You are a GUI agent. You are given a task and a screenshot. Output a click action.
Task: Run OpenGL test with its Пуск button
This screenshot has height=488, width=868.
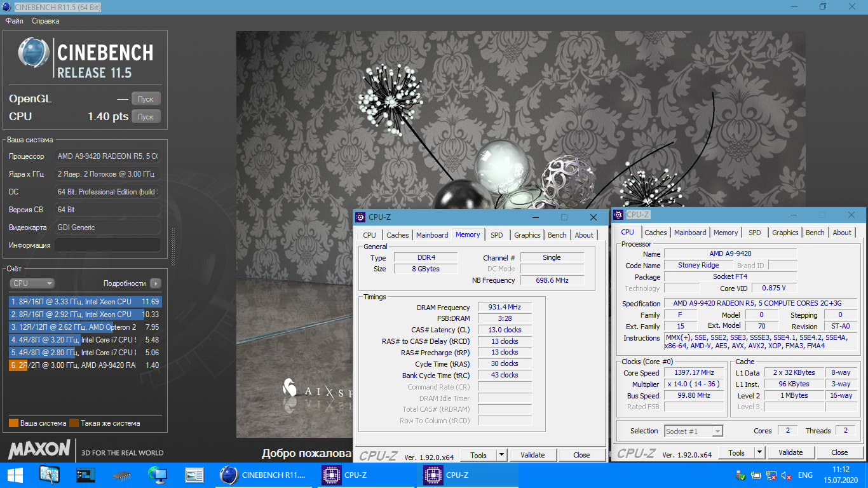(x=146, y=99)
